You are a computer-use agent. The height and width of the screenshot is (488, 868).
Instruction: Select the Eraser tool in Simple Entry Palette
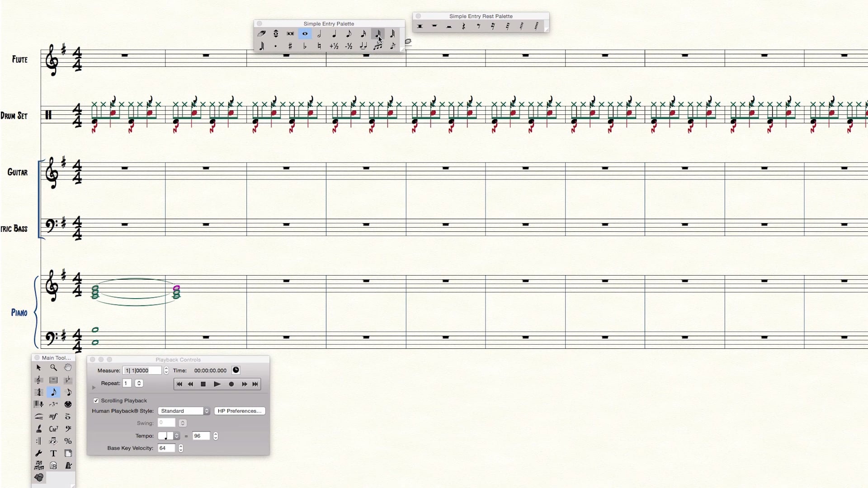261,34
